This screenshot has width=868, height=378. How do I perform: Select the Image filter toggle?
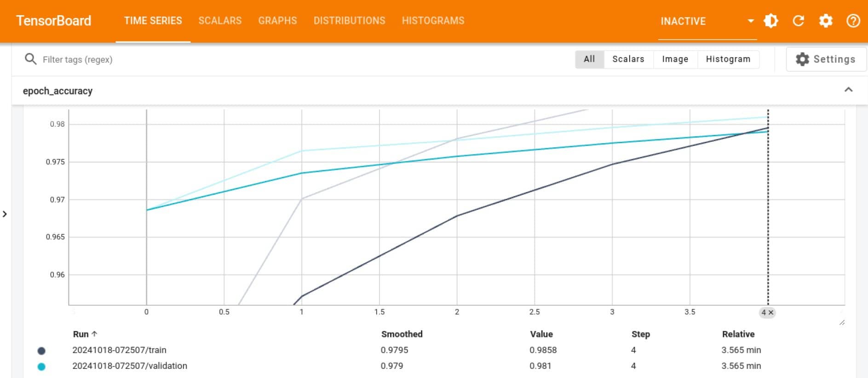675,59
